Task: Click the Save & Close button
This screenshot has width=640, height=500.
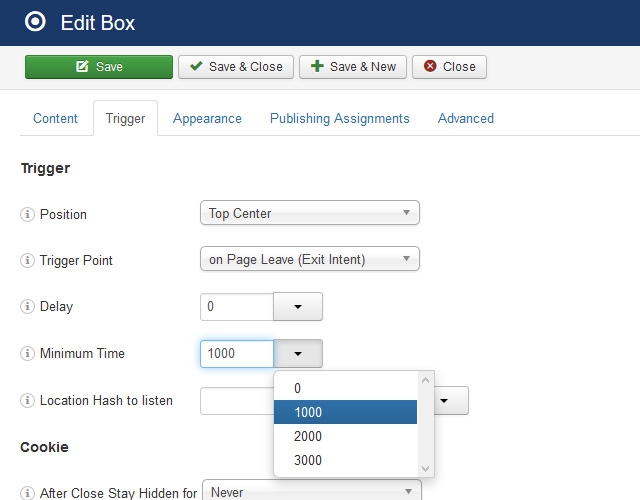Action: tap(236, 67)
